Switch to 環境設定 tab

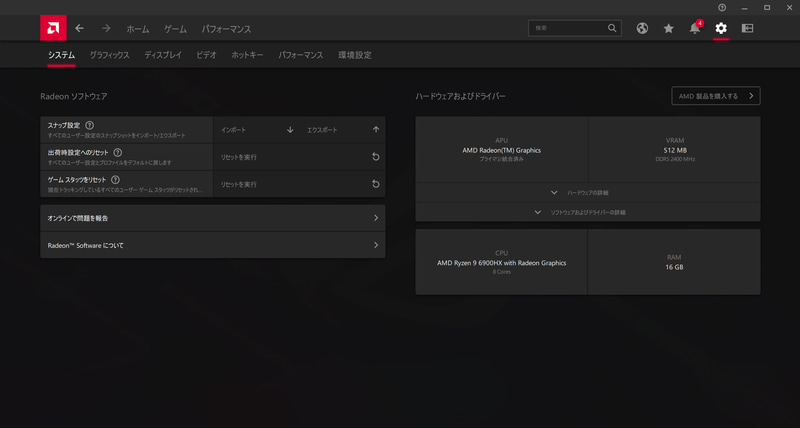(355, 55)
